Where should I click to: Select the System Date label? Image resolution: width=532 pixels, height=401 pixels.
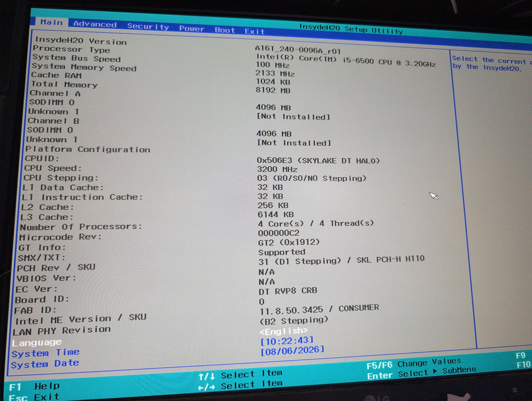point(45,364)
